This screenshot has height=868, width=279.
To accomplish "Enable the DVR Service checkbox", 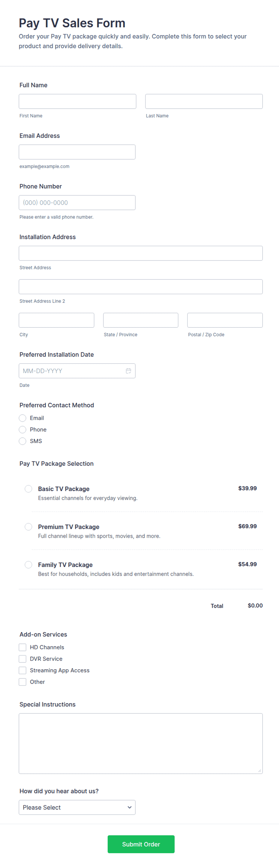I will (x=22, y=659).
